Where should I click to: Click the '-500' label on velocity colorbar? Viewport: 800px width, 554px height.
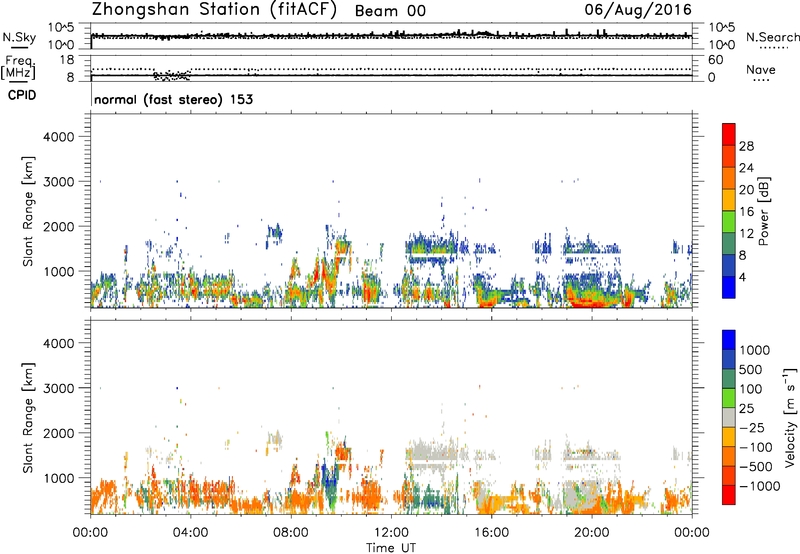pos(755,467)
